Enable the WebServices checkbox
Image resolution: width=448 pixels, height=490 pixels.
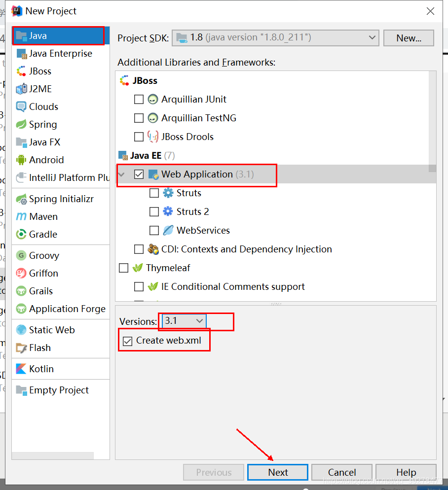click(154, 231)
